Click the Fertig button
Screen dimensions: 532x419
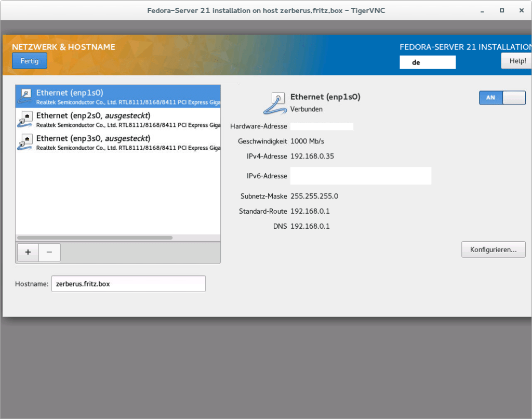pyautogui.click(x=30, y=61)
